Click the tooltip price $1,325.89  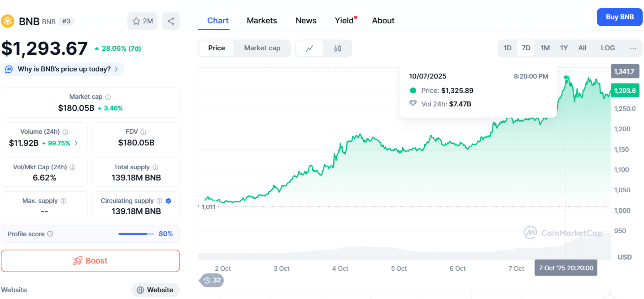[x=457, y=91]
